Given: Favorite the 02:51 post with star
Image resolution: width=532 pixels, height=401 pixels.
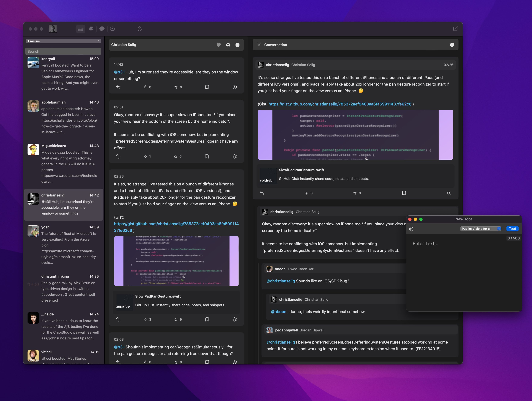Looking at the screenshot, I should tap(176, 156).
